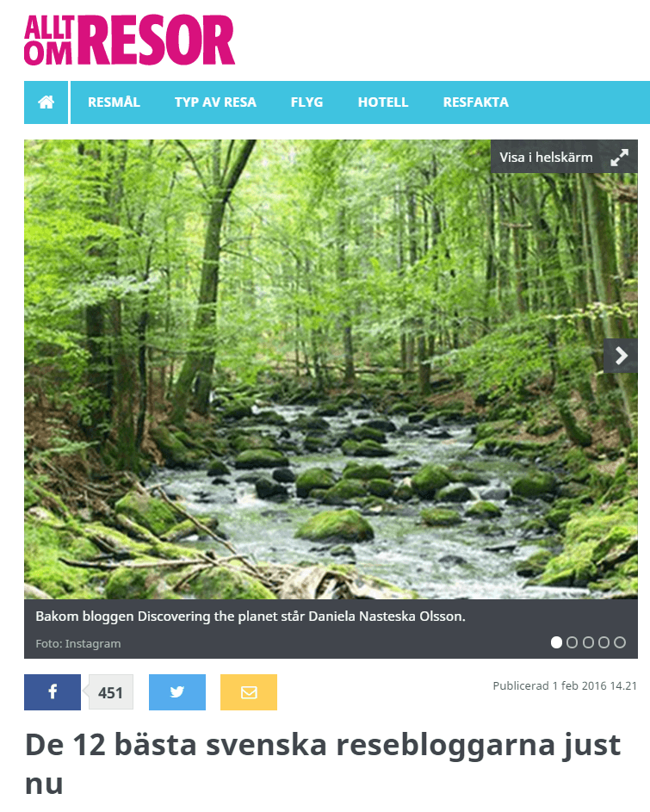This screenshot has height=812, width=650.
Task: Open the Typ av resa menu
Action: click(215, 102)
